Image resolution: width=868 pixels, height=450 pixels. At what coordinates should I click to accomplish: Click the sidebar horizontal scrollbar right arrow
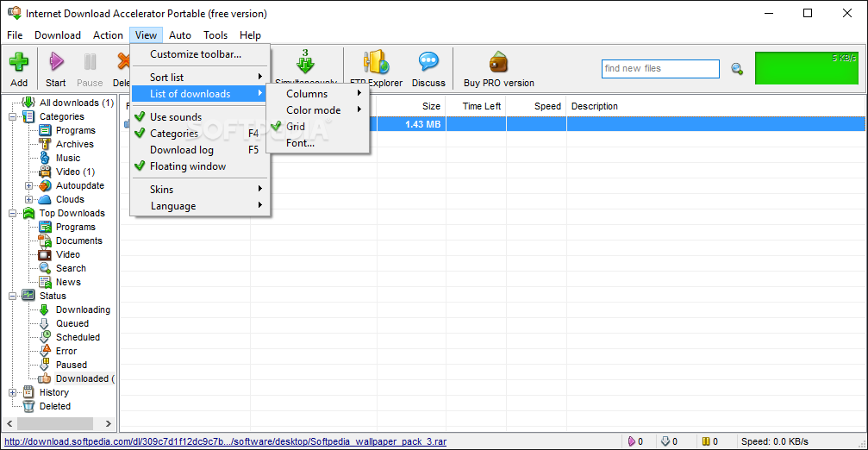[109, 424]
